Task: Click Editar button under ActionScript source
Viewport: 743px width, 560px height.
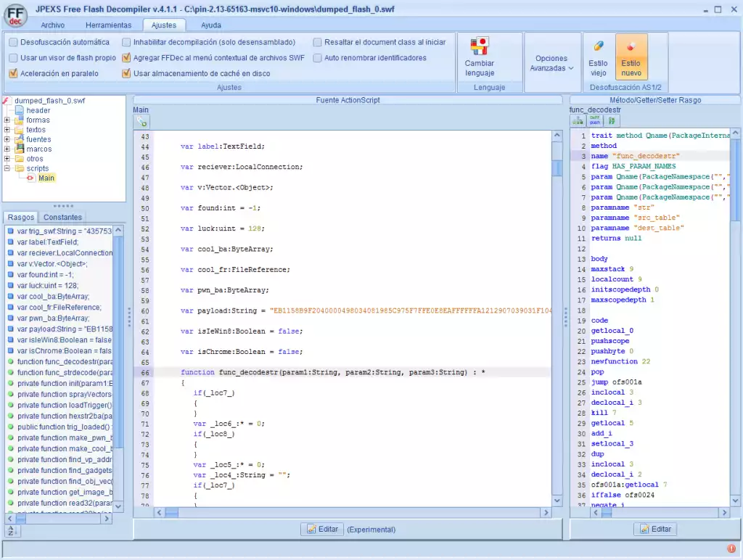Action: (322, 530)
